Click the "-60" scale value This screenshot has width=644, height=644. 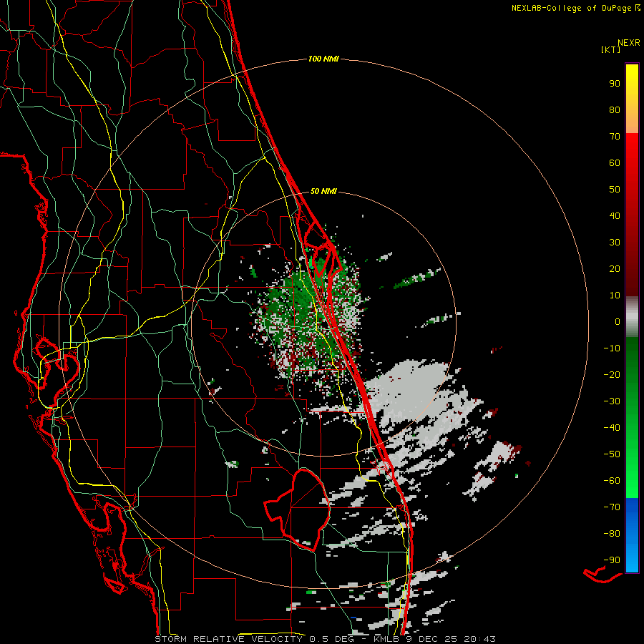click(612, 481)
